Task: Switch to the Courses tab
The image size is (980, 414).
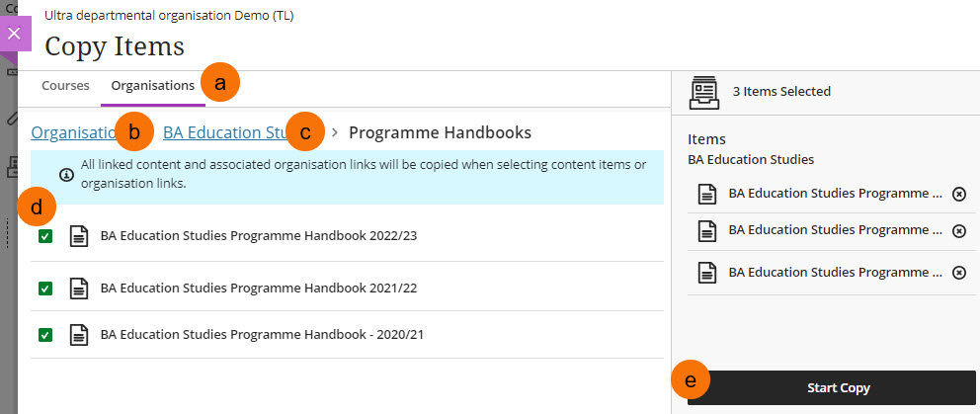Action: click(x=65, y=86)
